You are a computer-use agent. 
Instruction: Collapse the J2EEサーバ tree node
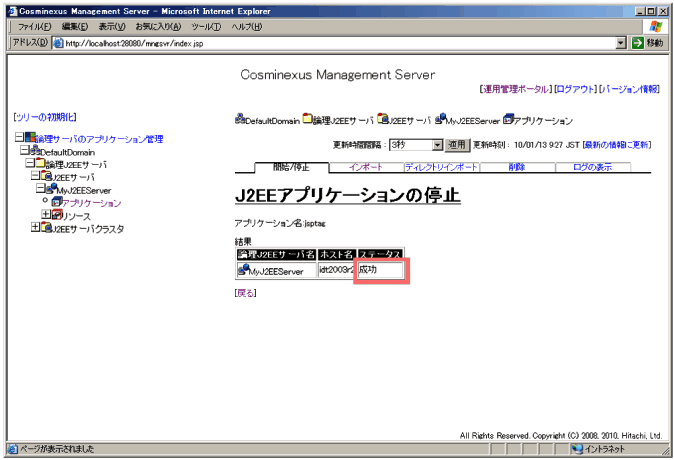point(35,175)
